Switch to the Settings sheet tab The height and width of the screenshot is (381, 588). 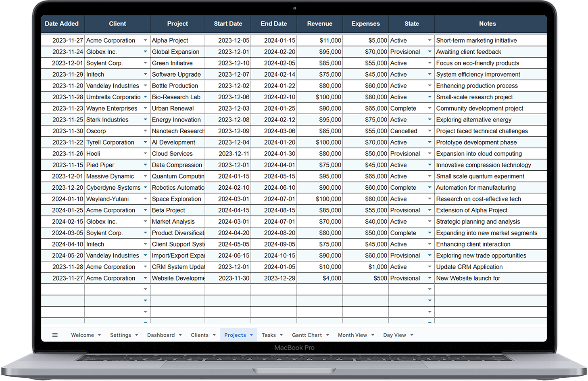coord(121,335)
